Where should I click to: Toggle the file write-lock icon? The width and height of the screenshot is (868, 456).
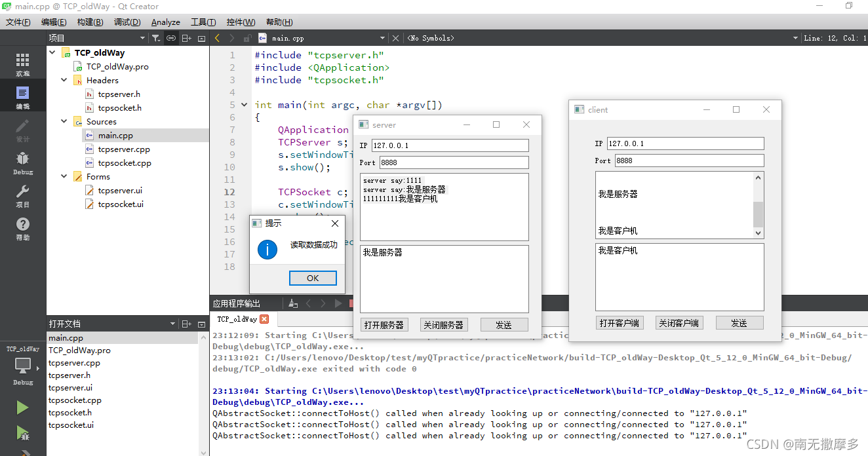click(x=247, y=38)
